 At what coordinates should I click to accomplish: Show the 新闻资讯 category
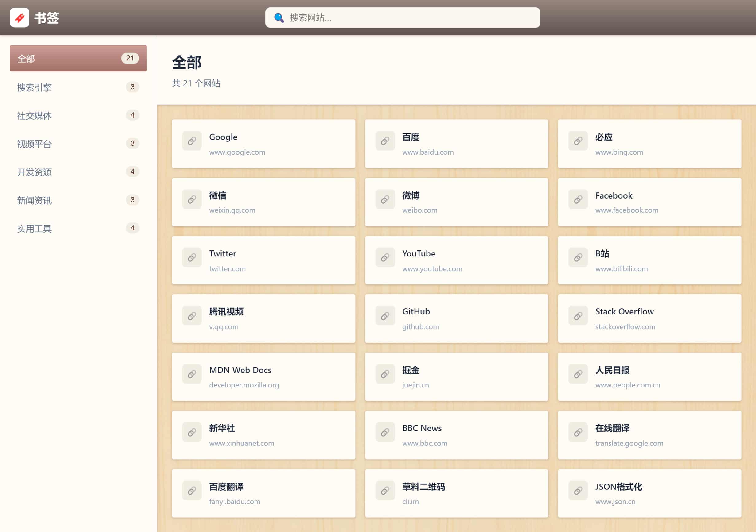[78, 200]
